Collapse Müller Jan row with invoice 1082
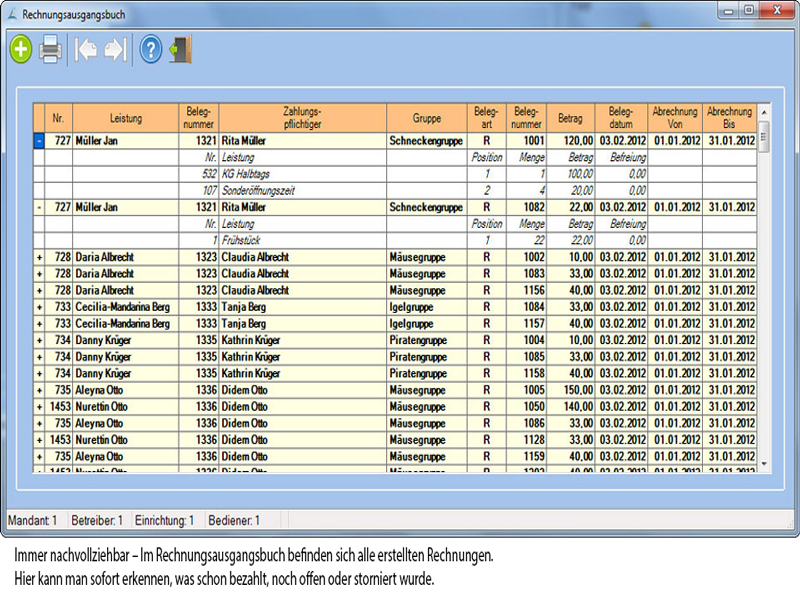The image size is (800, 600). pos(40,207)
